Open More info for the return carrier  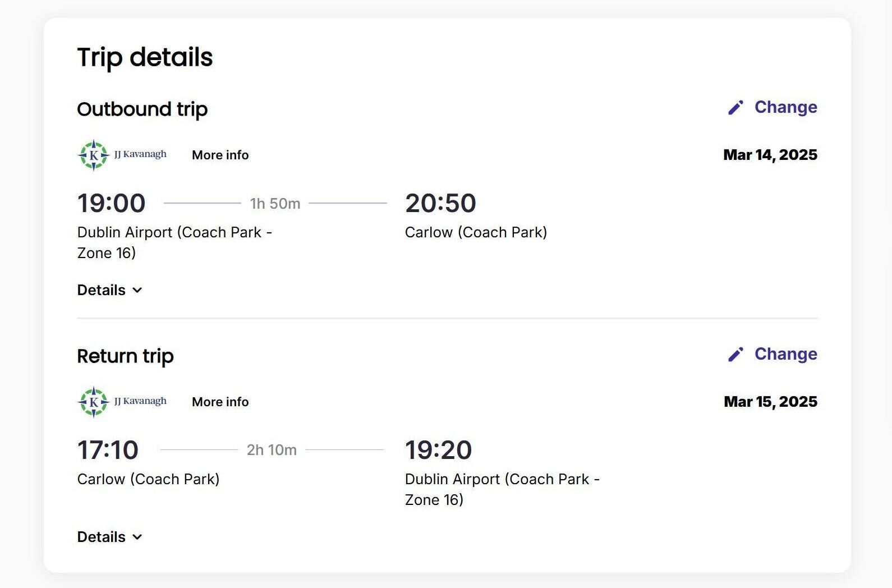pos(220,402)
